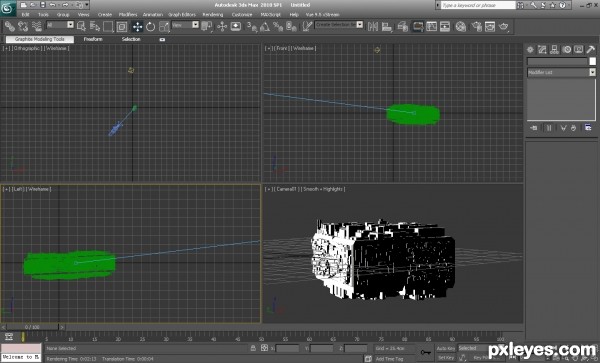The width and height of the screenshot is (600, 363).
Task: Toggle Absolute/Offset transform type-in mode
Action: [x=264, y=348]
